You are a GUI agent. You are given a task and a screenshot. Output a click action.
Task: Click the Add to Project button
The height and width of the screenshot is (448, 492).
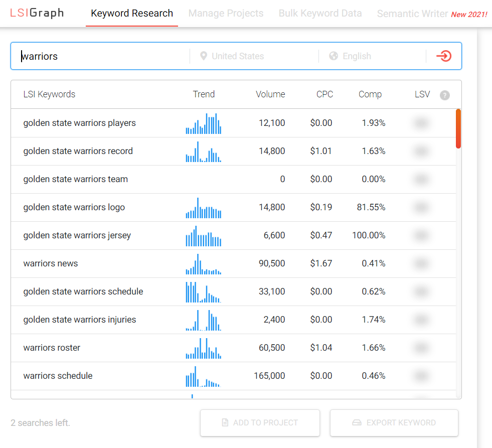point(260,422)
